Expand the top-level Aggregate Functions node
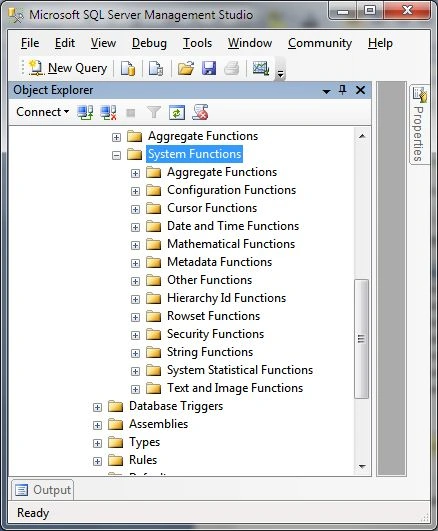The height and width of the screenshot is (531, 438). (x=116, y=137)
